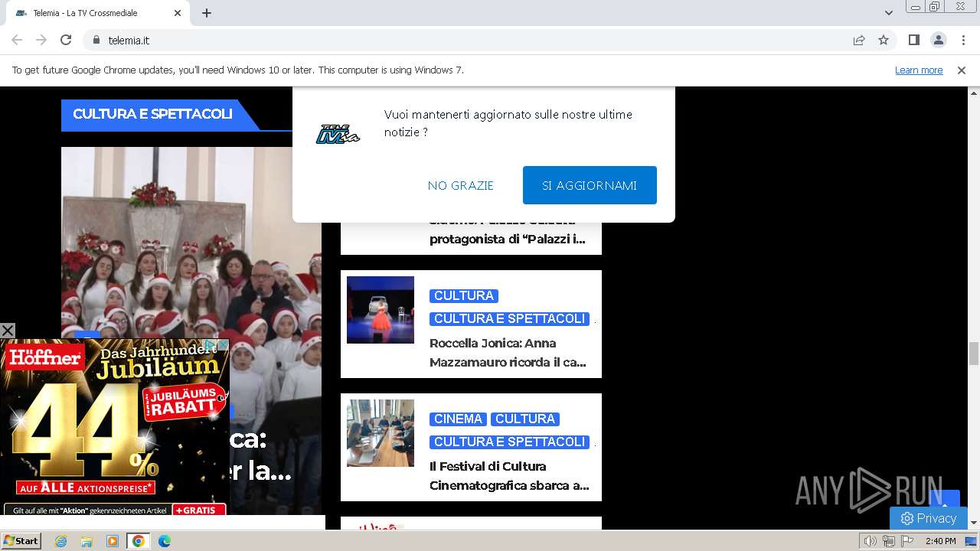
Task: Open Festival di Cultura Cinematografica headline
Action: click(x=509, y=476)
